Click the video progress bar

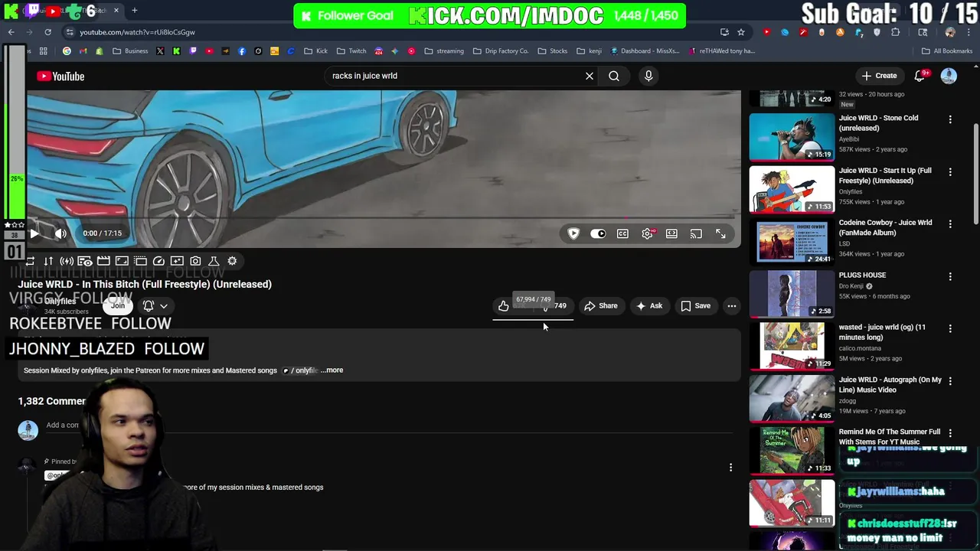383,218
